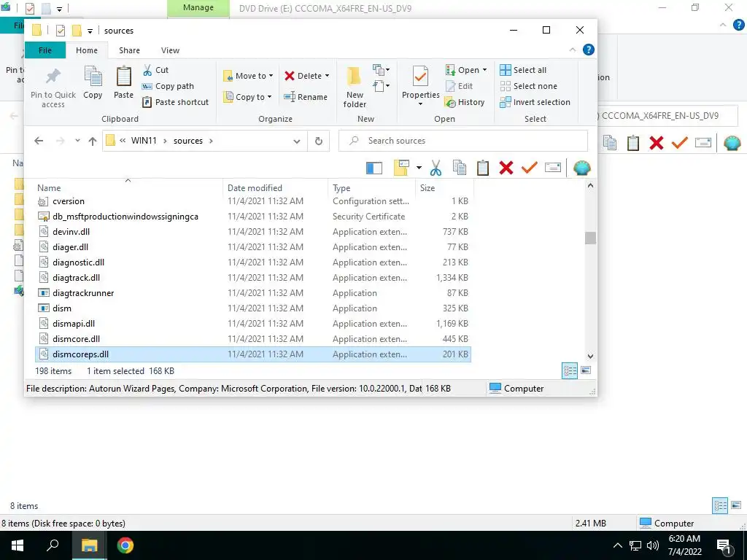Click copy icon in sources toolbar
The height and width of the screenshot is (560, 747).
point(460,168)
